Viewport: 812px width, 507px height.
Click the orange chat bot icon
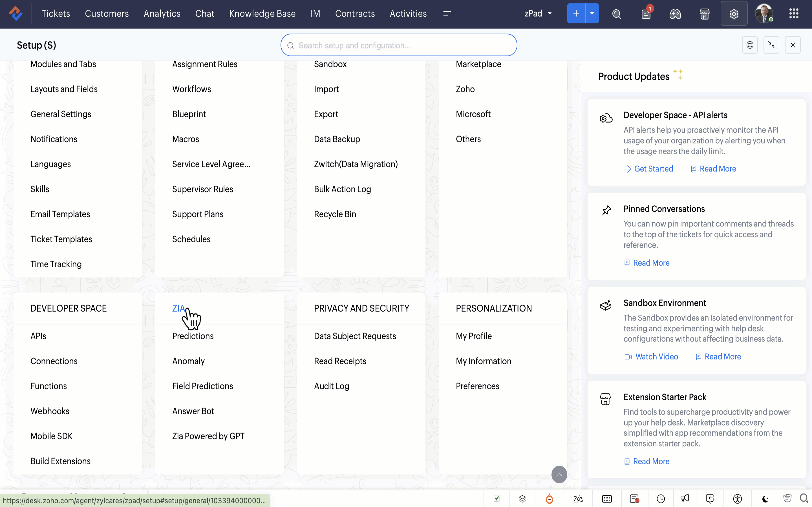pos(549,499)
